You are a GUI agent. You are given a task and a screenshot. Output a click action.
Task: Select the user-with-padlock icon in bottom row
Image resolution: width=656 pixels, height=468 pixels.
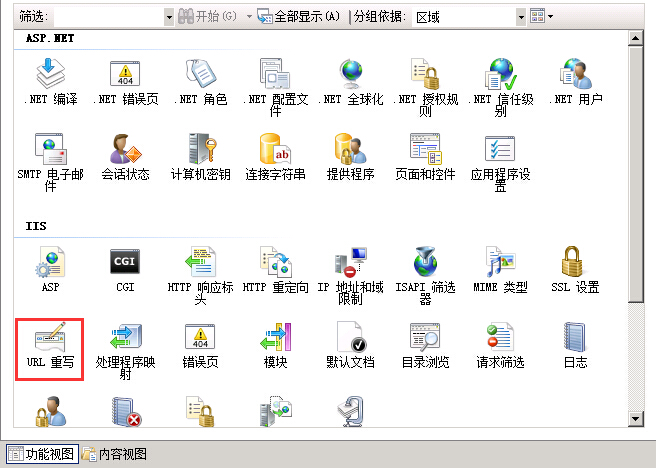click(x=50, y=411)
